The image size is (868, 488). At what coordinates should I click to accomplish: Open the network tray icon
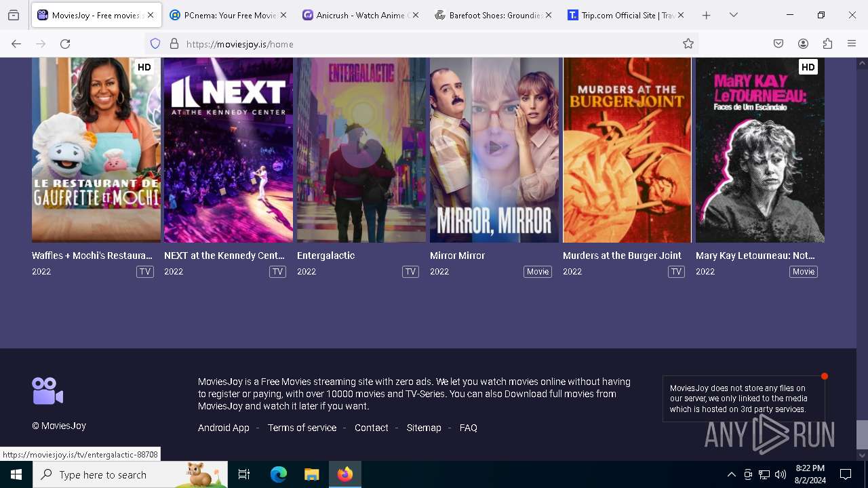click(x=764, y=474)
